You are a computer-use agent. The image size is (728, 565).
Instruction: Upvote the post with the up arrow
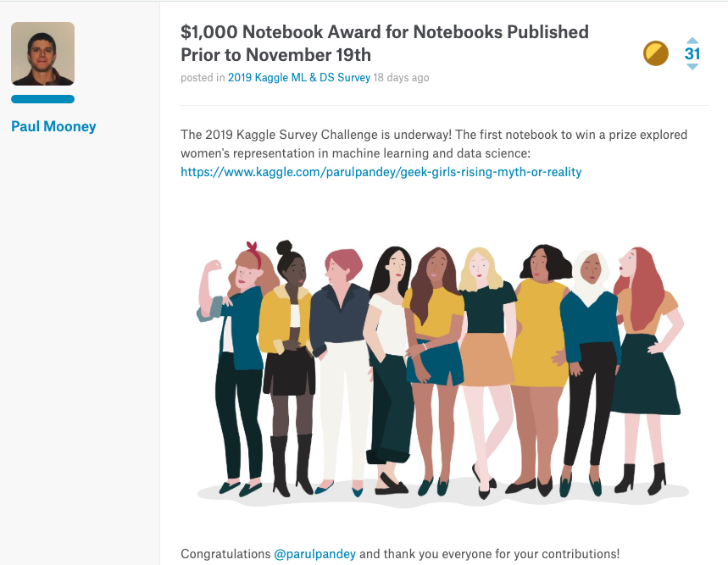click(692, 40)
